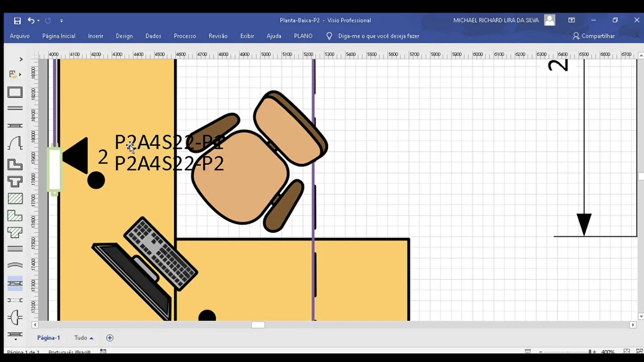This screenshot has width=644, height=362.
Task: Open the Inserir ribbon tab
Action: tap(96, 36)
